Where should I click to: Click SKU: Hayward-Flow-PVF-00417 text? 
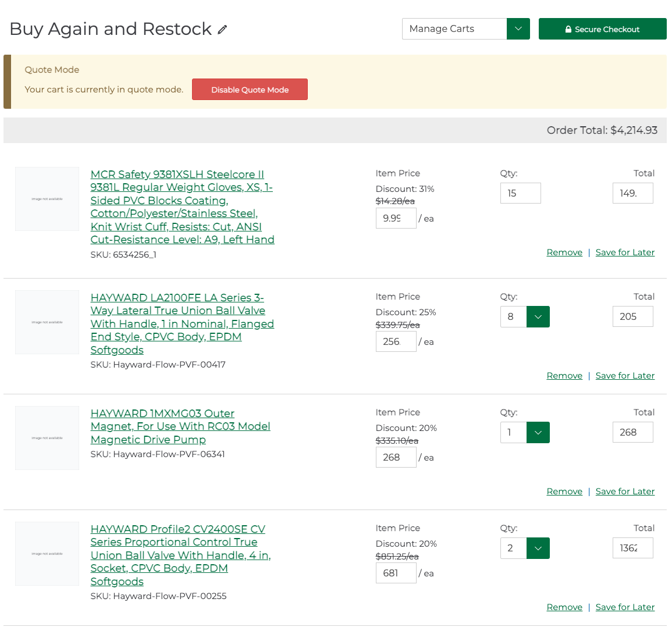(158, 365)
